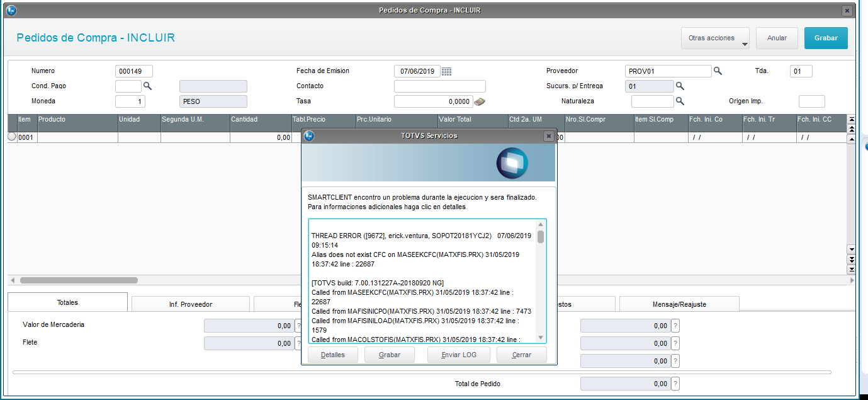Show help for Valor de Mercaderia total
868x400 pixels.
point(298,326)
